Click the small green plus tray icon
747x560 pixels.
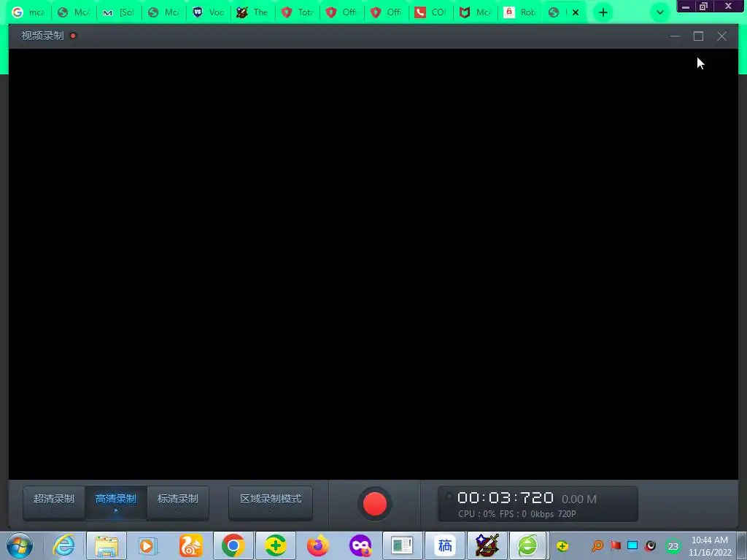(x=562, y=545)
